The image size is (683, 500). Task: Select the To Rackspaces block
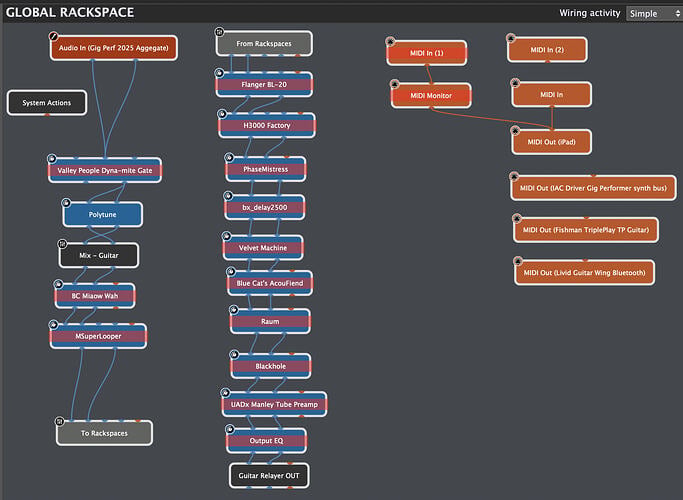105,433
